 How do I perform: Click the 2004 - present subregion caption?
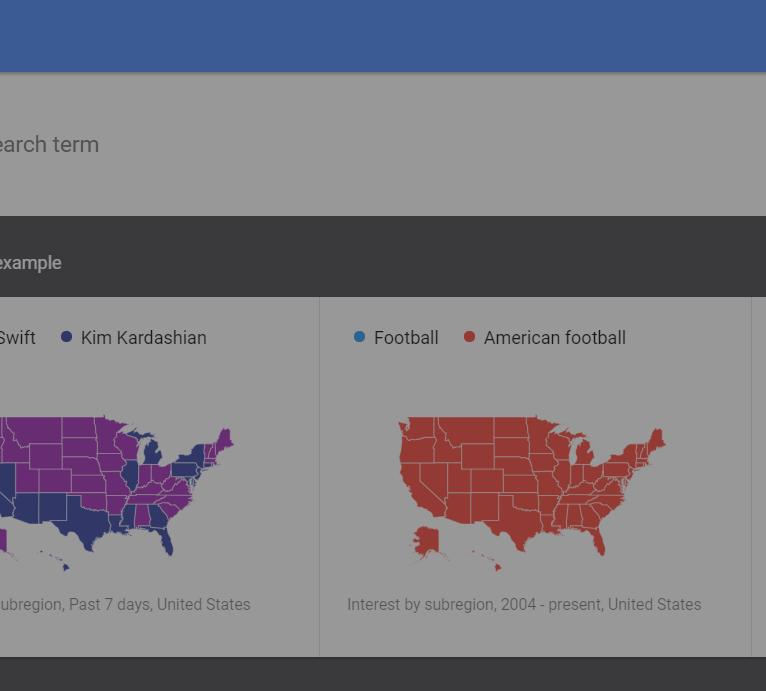click(x=524, y=605)
